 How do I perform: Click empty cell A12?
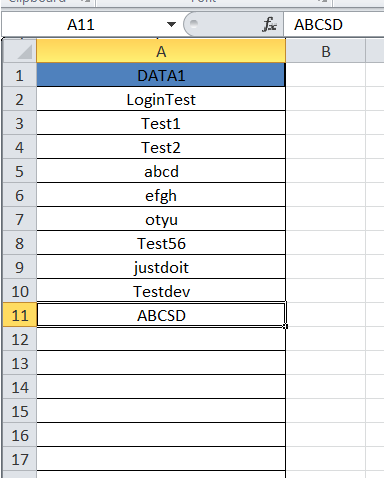coord(161,339)
